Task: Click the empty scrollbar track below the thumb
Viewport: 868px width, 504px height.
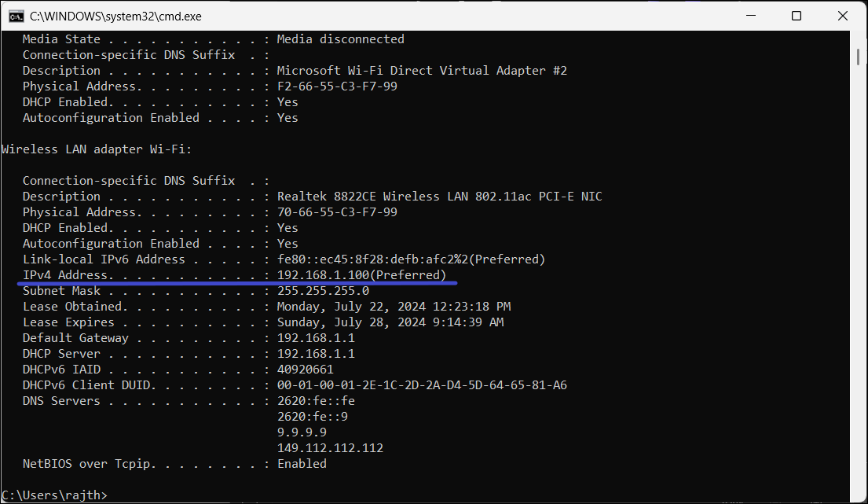Action: coord(859,275)
